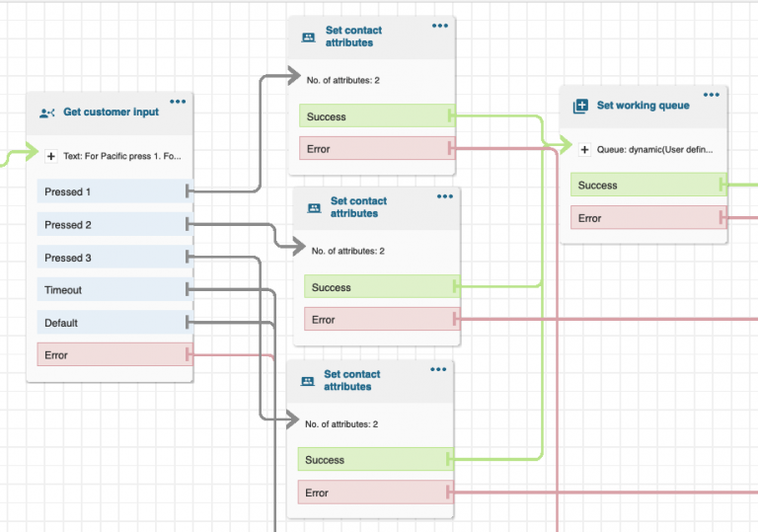The height and width of the screenshot is (532, 758).
Task: Open the Get customer input block title
Action: pos(111,113)
